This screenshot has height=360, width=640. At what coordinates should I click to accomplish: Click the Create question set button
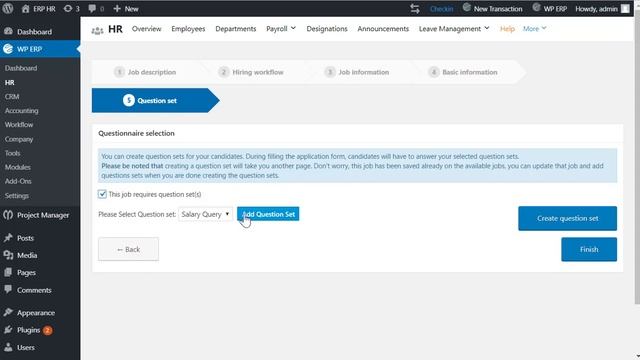pyautogui.click(x=567, y=218)
